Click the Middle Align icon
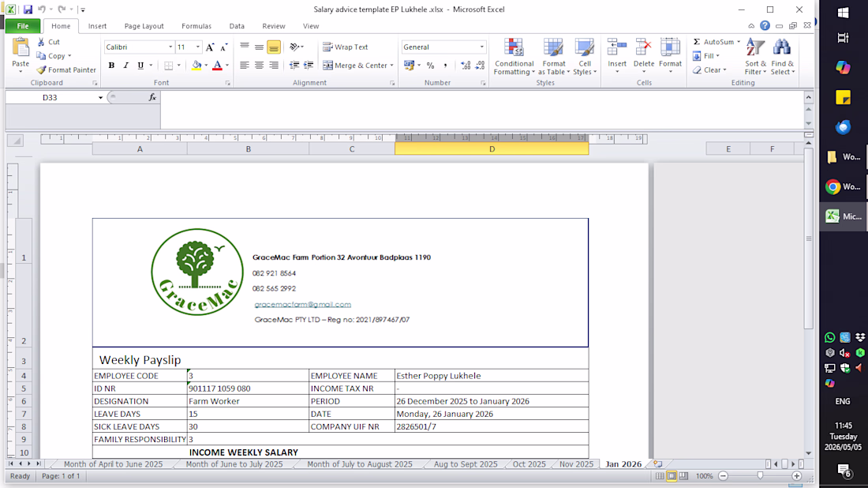Screen dimensions: 868x488 [259, 47]
